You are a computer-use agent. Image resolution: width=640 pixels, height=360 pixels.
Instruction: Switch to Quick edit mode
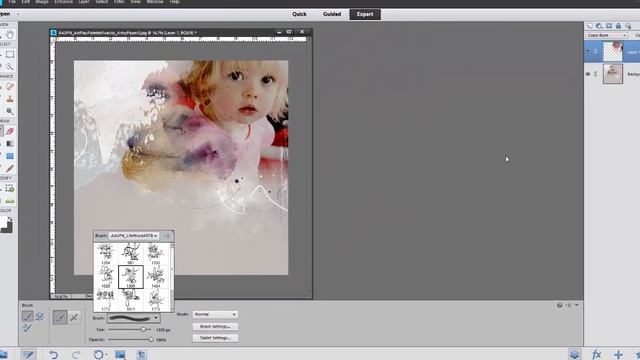click(x=299, y=14)
